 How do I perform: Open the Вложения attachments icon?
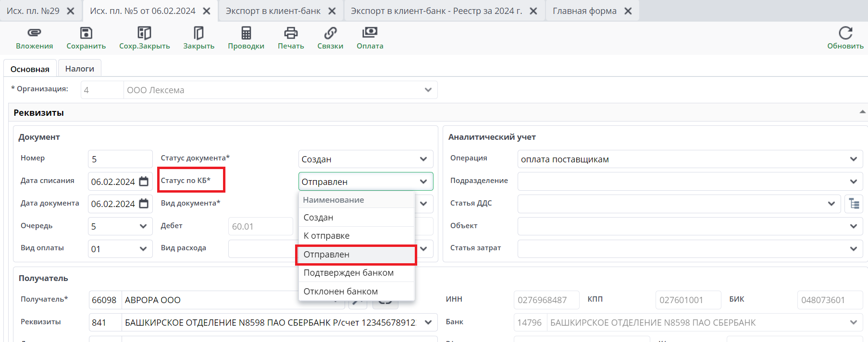[34, 33]
